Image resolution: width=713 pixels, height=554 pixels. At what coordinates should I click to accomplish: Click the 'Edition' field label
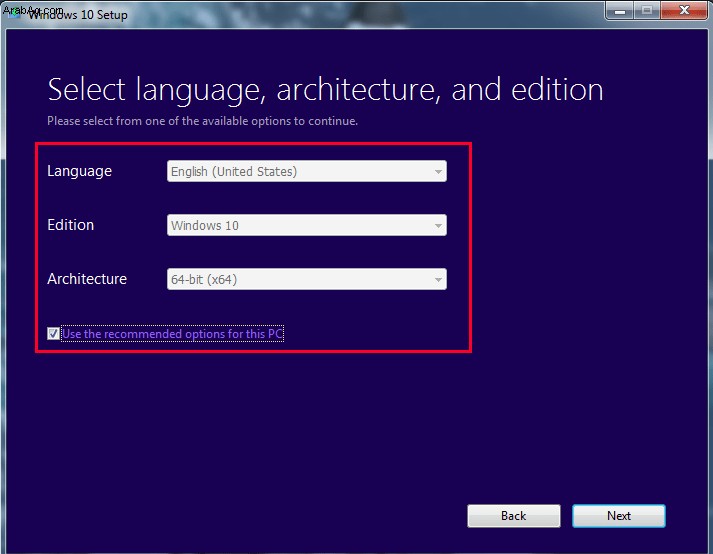70,225
